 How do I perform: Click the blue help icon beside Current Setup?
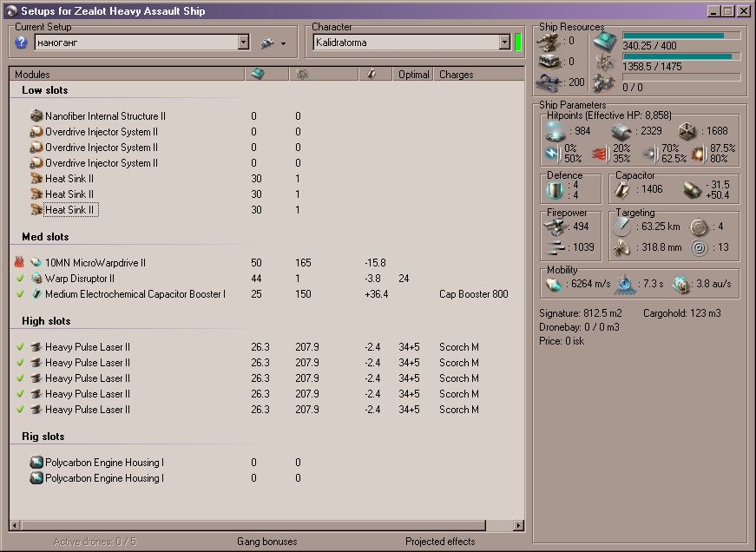pyautogui.click(x=22, y=43)
